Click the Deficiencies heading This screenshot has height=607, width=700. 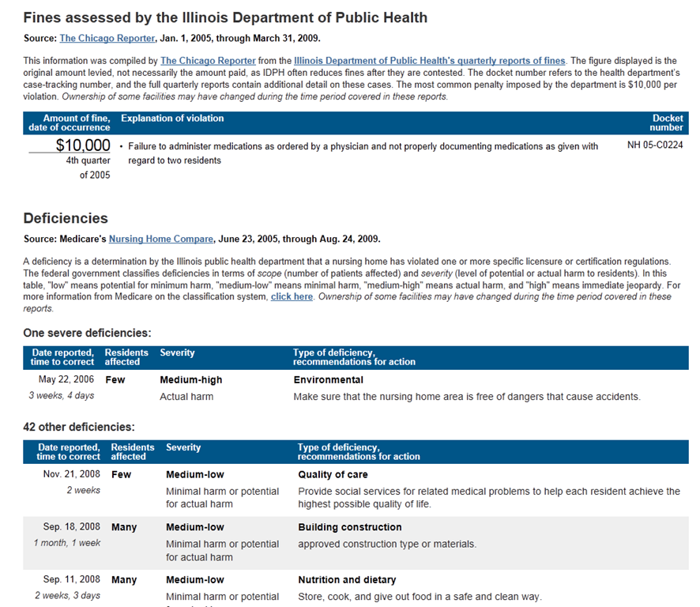tap(66, 218)
